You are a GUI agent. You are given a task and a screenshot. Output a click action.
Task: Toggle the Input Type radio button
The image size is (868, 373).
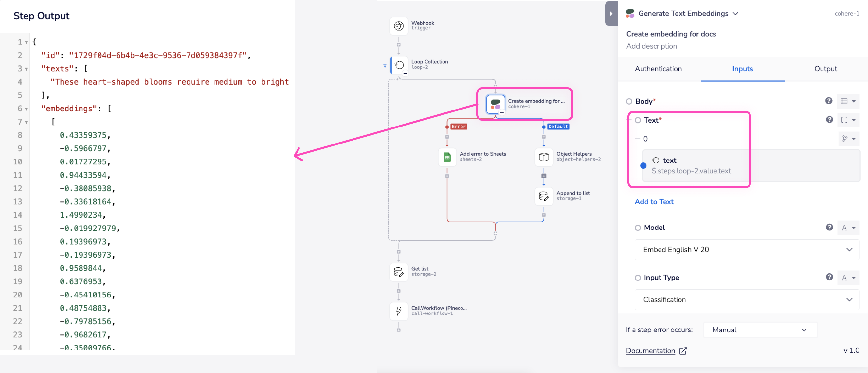coord(638,278)
